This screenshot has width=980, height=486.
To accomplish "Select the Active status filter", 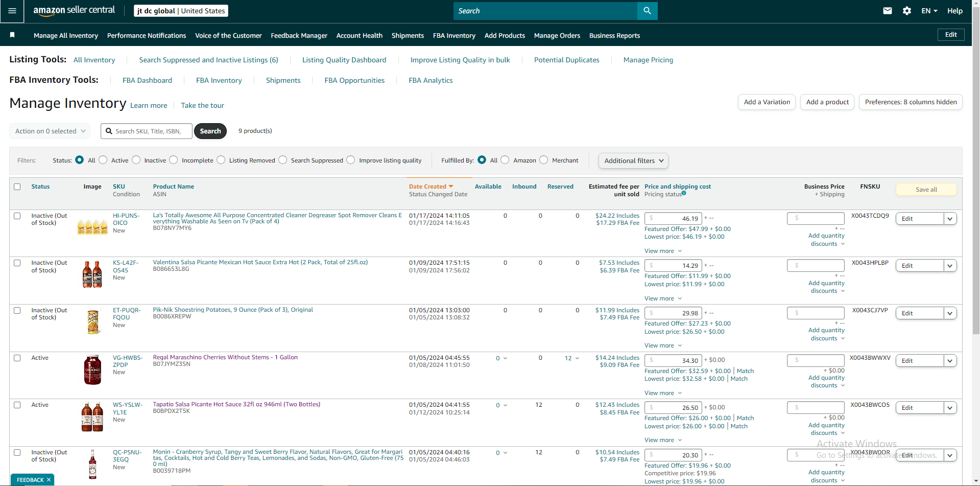I will point(103,160).
